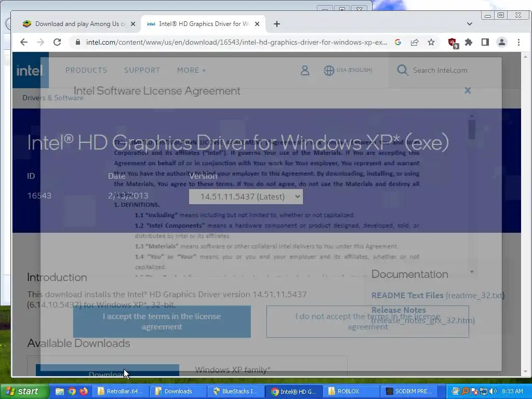Close the Among Us tab
Screen dimensions: 532x399
[133, 24]
